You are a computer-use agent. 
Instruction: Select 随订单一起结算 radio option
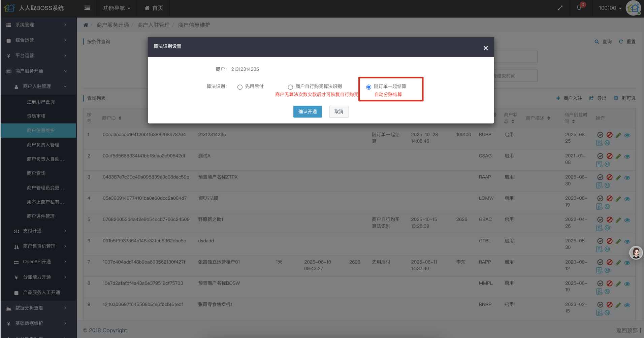point(369,87)
